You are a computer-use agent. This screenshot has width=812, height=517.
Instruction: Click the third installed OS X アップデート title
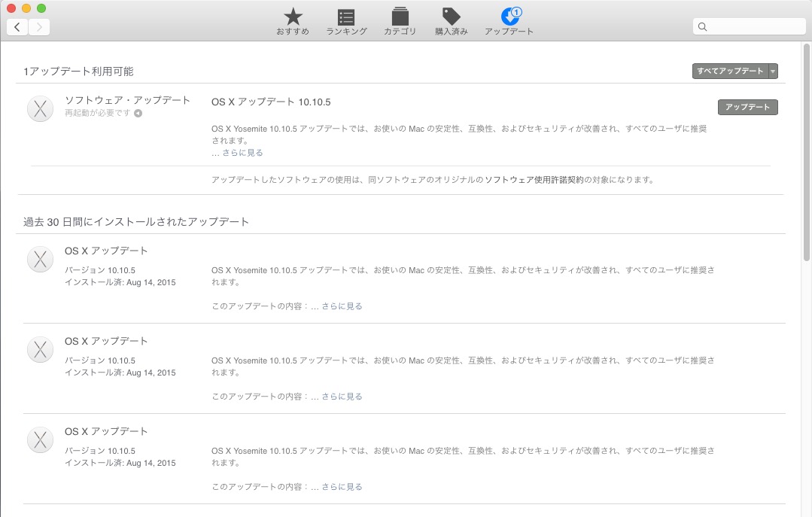click(106, 431)
